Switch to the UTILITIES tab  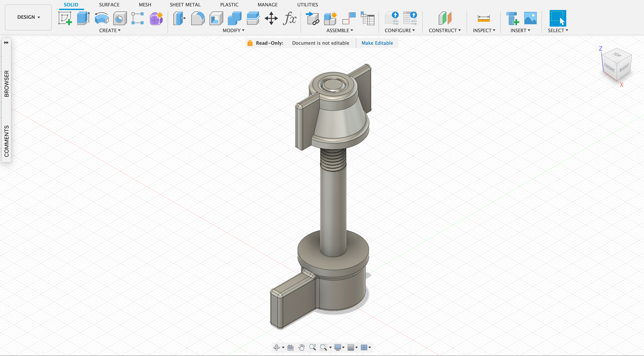point(308,5)
